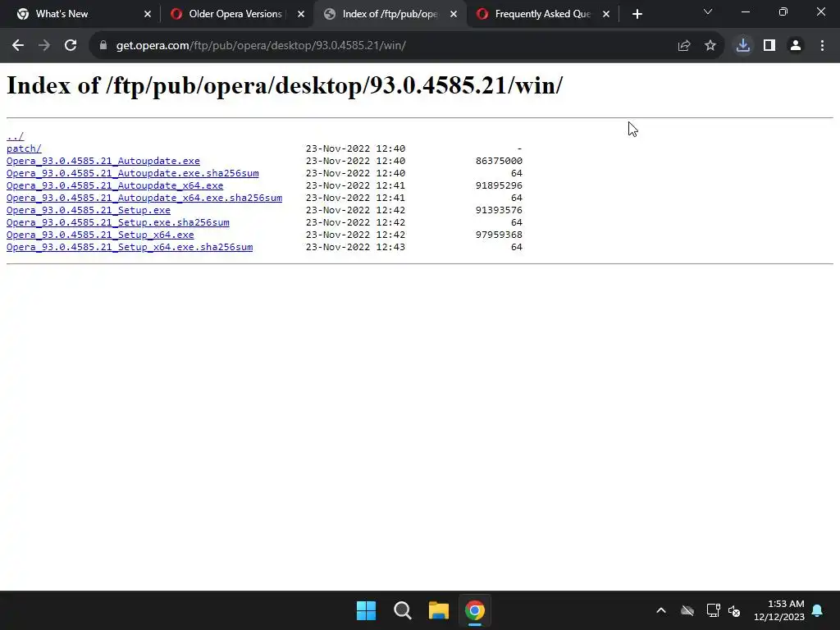Open network status tray icon
Screen dimensions: 840x630
pos(713,610)
